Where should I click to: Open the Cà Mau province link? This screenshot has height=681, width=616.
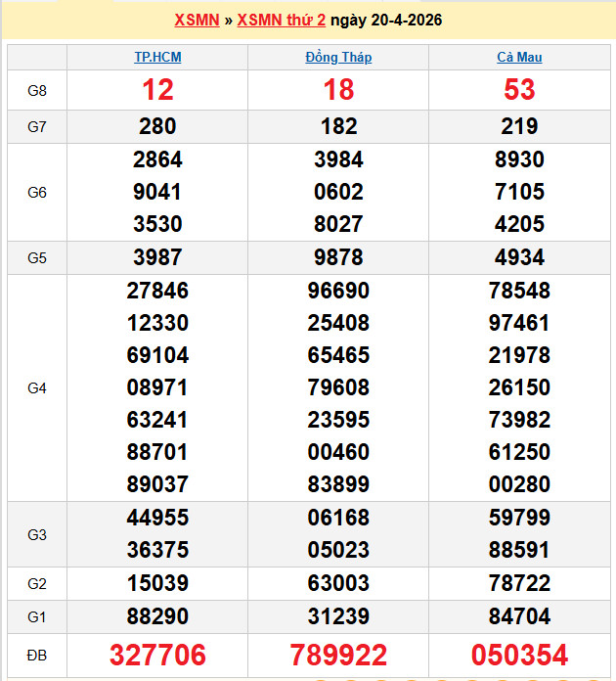[x=519, y=57]
